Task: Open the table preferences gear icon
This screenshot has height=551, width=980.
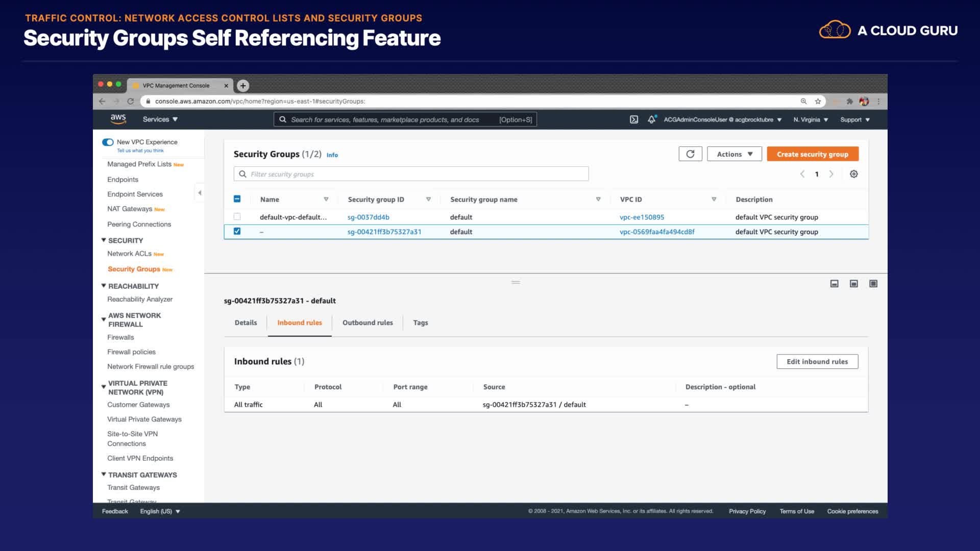Action: pos(853,174)
